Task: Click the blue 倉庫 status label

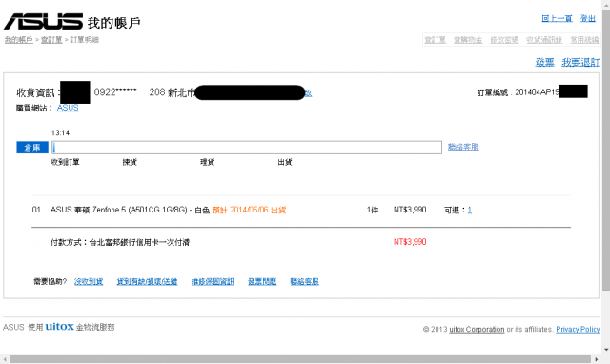Action: point(32,148)
